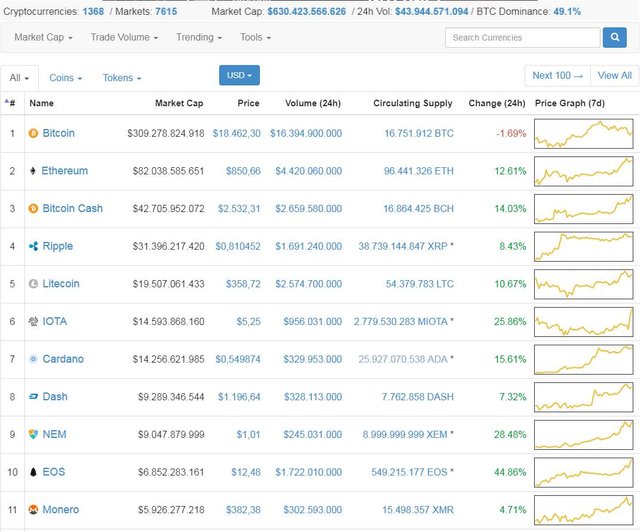The image size is (640, 532).
Task: Click Bitcoin price $18.462,30
Action: [x=236, y=134]
